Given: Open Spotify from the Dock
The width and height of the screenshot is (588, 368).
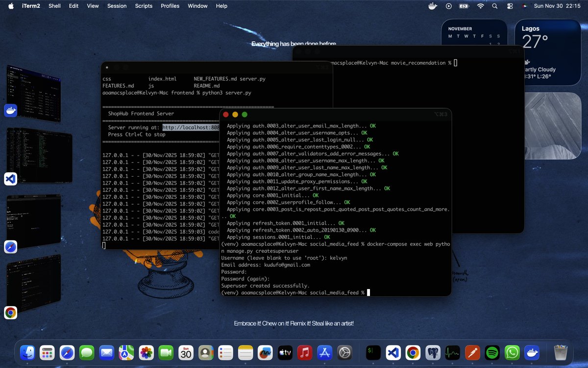Looking at the screenshot, I should pos(492,352).
